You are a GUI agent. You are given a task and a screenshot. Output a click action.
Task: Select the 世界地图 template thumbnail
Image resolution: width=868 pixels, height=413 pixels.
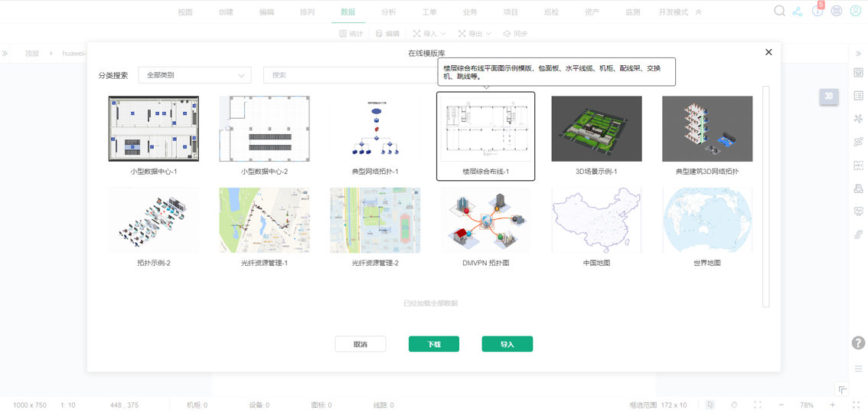coord(707,220)
